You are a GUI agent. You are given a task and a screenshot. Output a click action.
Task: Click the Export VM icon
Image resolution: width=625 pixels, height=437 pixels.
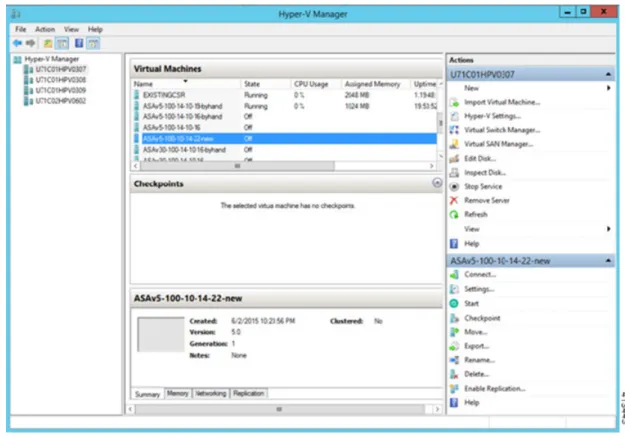click(454, 346)
